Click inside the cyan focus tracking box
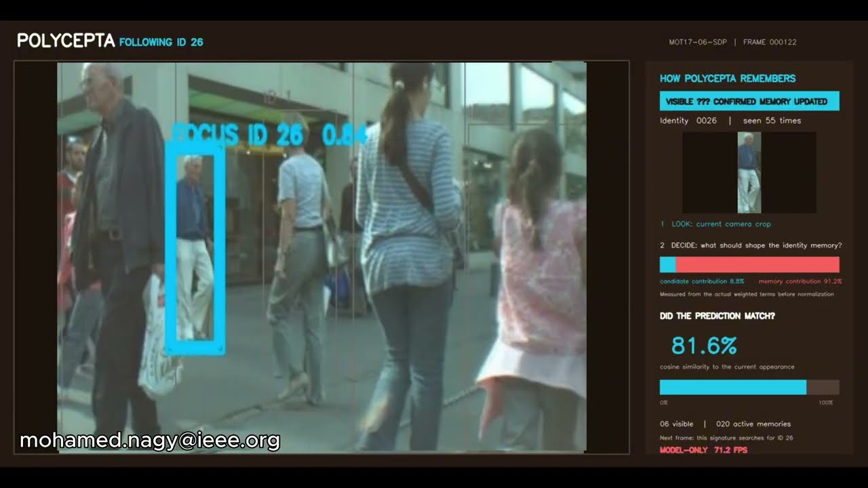The height and width of the screenshot is (488, 868). click(x=195, y=247)
